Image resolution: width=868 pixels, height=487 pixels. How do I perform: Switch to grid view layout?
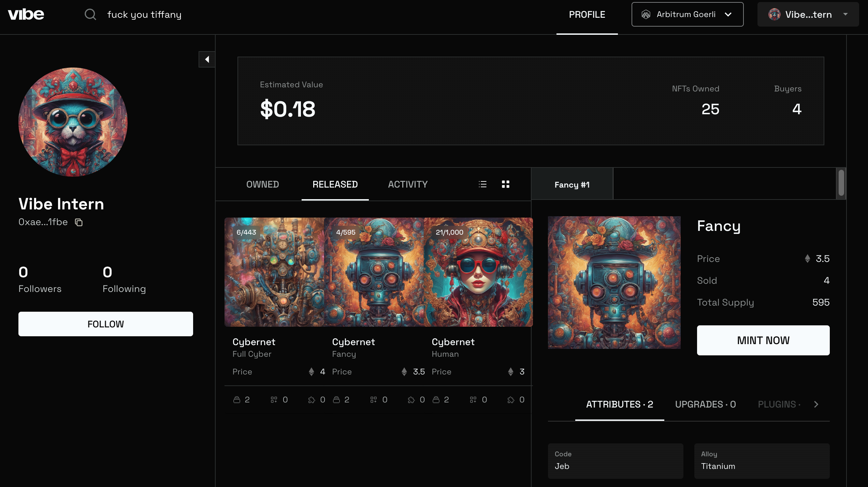click(505, 185)
